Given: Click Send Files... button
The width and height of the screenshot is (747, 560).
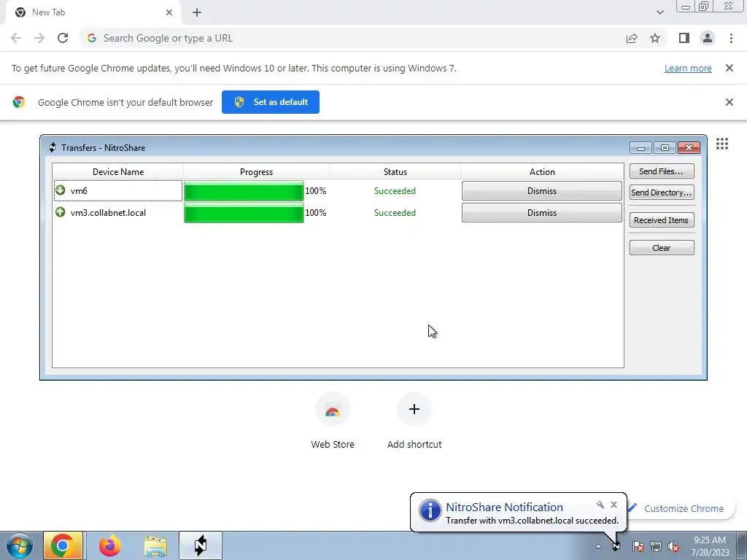Looking at the screenshot, I should coord(661,171).
